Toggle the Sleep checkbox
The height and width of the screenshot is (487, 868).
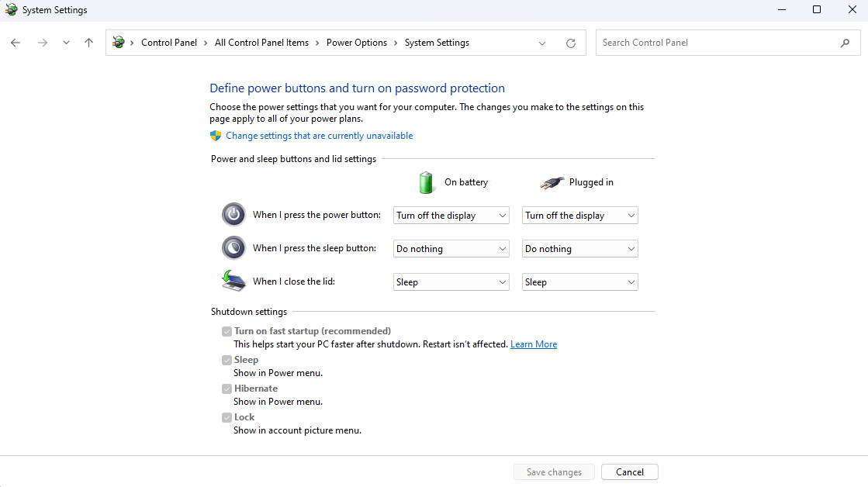tap(227, 361)
